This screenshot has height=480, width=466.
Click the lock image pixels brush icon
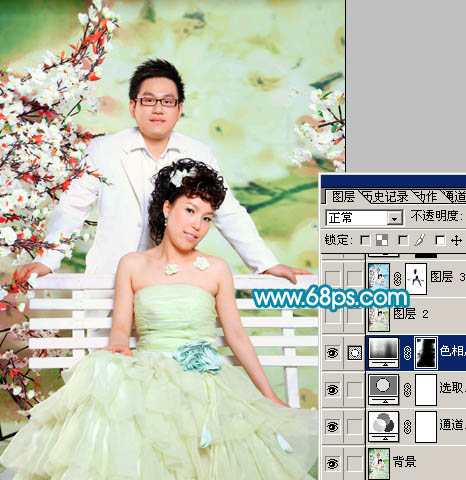click(420, 240)
